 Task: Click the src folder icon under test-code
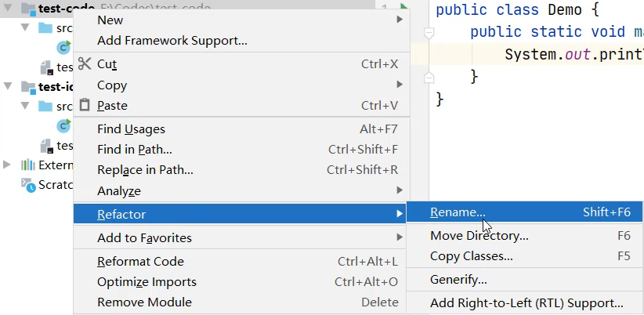[45, 28]
